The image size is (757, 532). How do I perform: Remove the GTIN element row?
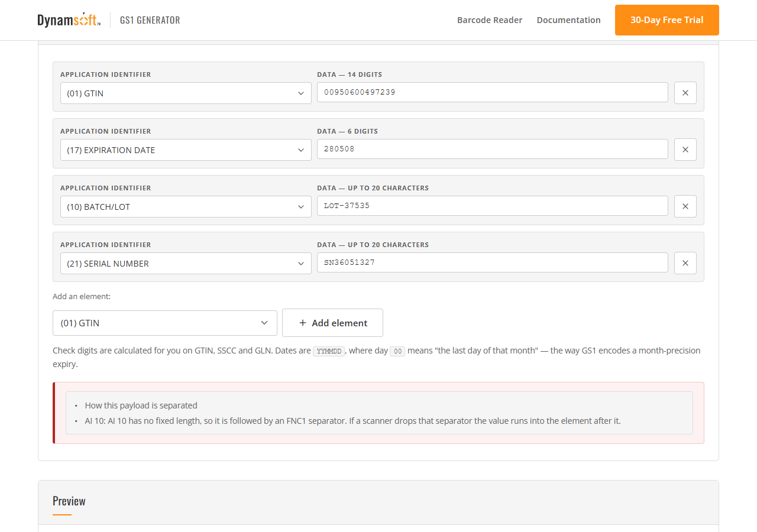click(685, 93)
